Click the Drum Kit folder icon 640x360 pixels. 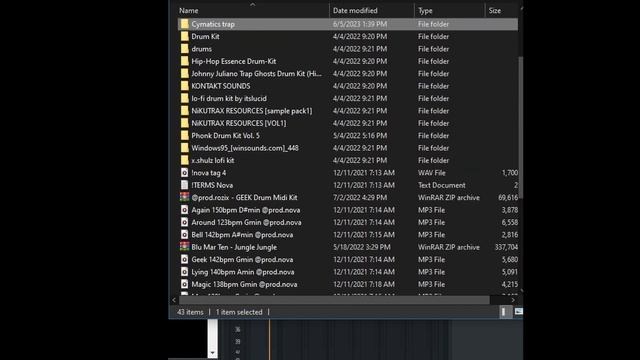(184, 36)
